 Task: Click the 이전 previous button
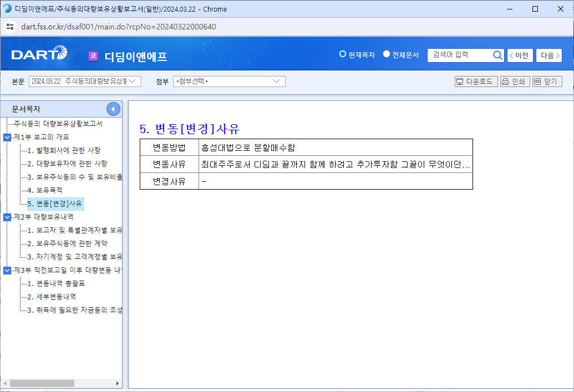pos(520,55)
